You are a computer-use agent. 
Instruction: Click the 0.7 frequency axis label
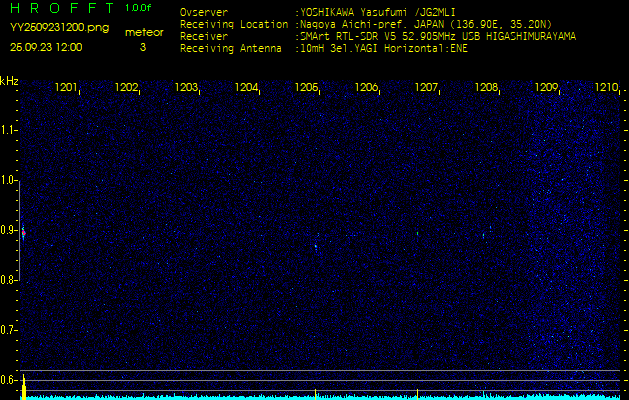pyautogui.click(x=9, y=330)
